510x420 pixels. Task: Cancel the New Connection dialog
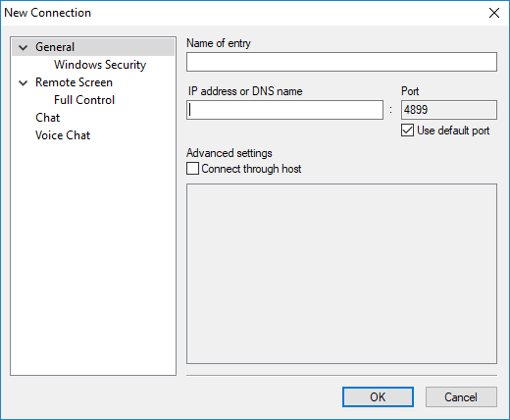[x=461, y=397]
